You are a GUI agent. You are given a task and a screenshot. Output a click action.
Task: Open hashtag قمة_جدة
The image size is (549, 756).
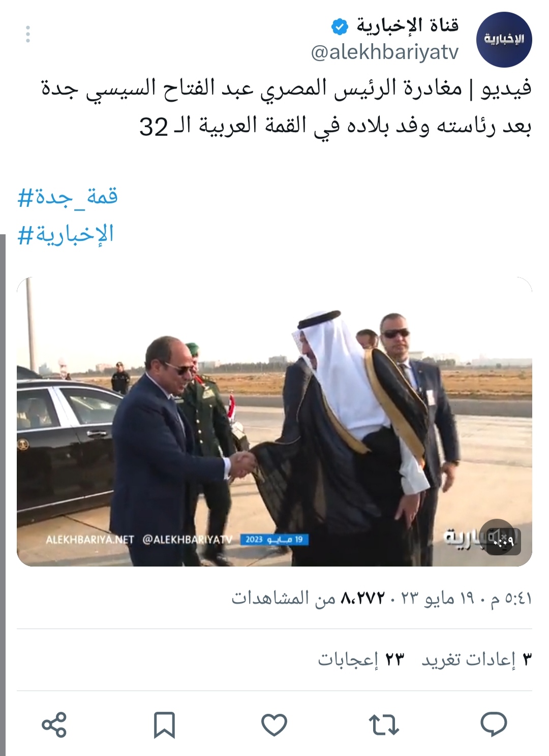click(x=68, y=197)
